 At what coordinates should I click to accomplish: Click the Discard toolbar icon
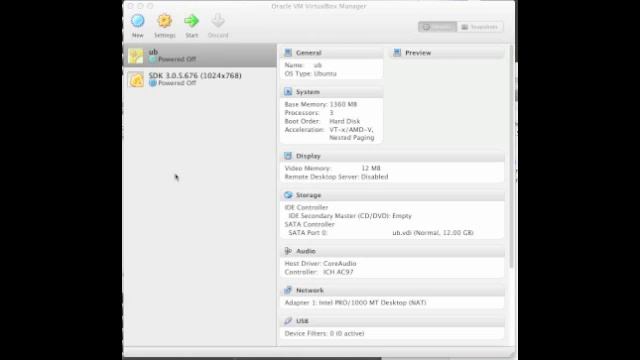coord(218,20)
